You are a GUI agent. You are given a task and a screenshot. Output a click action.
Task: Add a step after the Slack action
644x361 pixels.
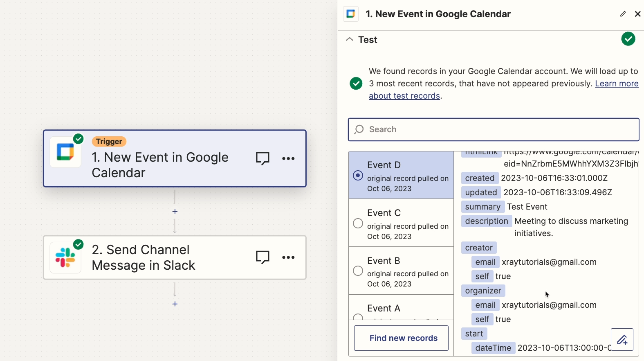tap(175, 304)
